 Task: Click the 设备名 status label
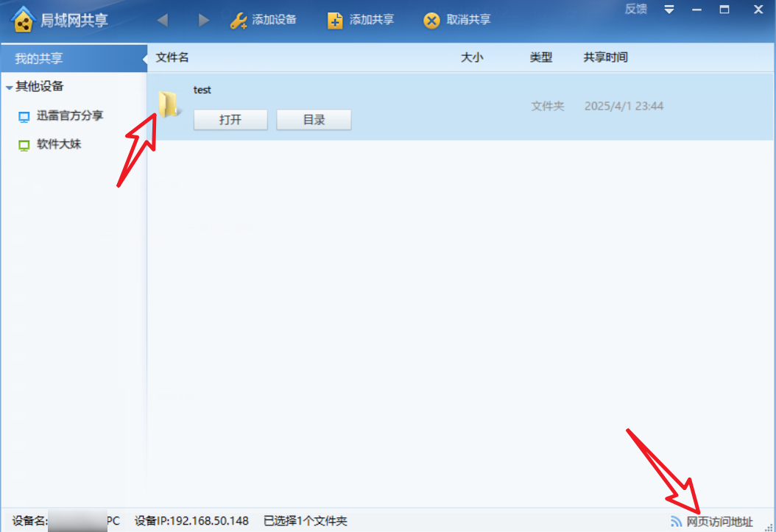coord(29,521)
